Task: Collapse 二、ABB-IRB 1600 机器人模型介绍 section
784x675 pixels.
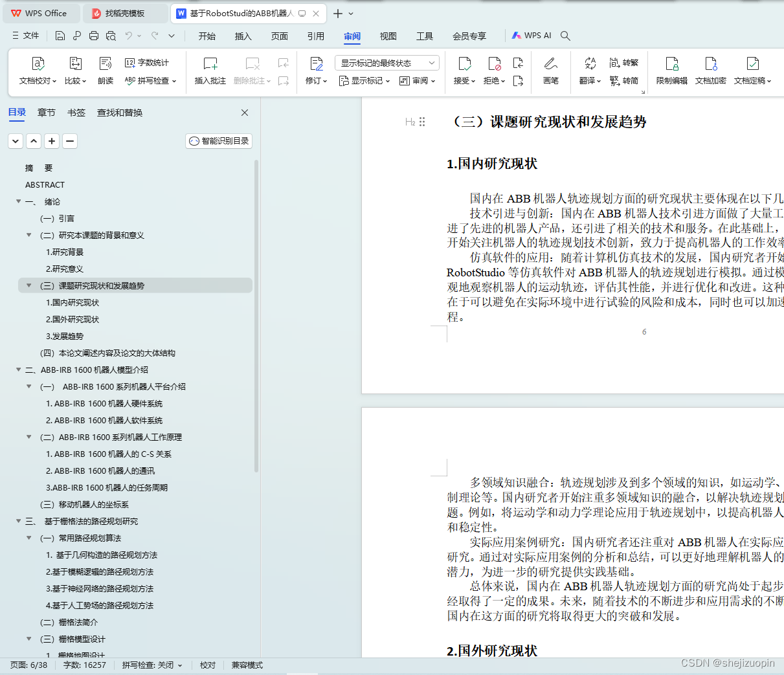Action: pyautogui.click(x=19, y=370)
